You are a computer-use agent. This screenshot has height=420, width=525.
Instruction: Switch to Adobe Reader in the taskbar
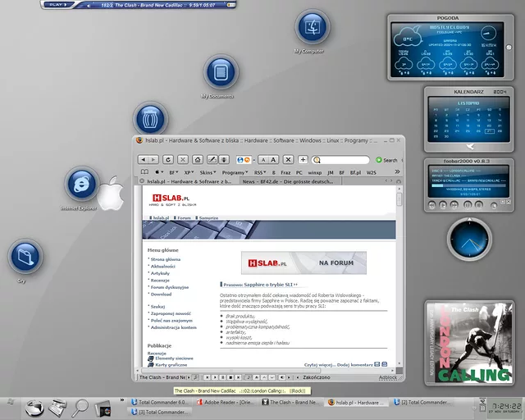pos(226,402)
